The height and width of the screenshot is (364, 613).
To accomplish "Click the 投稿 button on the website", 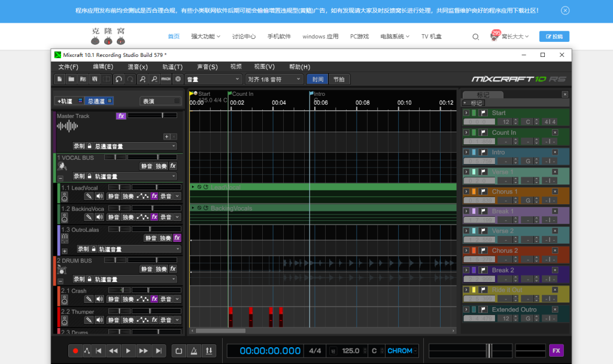I will (554, 37).
